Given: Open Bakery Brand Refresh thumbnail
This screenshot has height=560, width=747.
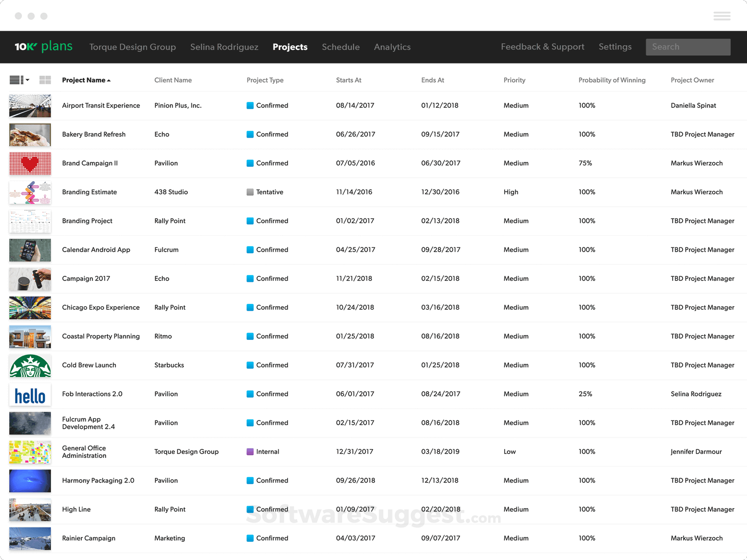Looking at the screenshot, I should pos(30,135).
